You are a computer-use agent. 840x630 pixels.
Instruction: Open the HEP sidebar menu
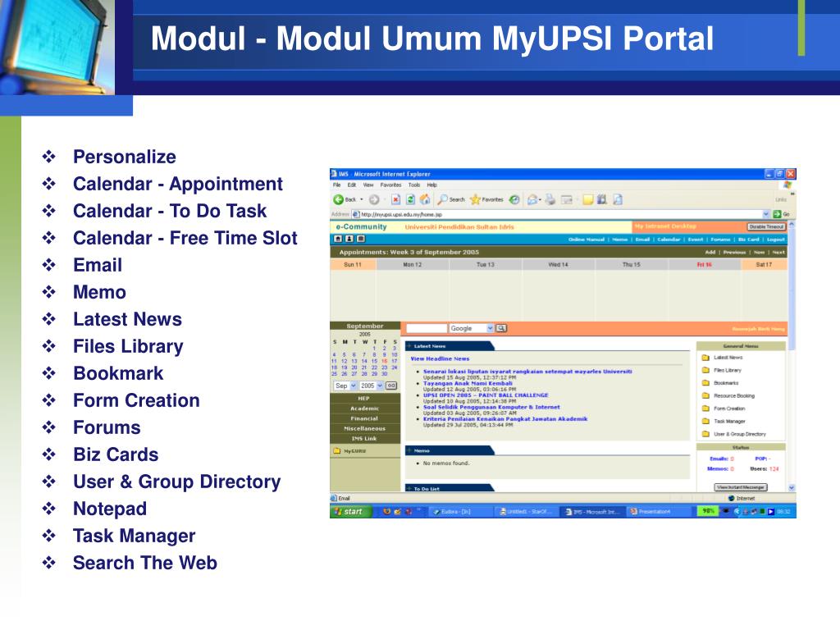click(365, 398)
